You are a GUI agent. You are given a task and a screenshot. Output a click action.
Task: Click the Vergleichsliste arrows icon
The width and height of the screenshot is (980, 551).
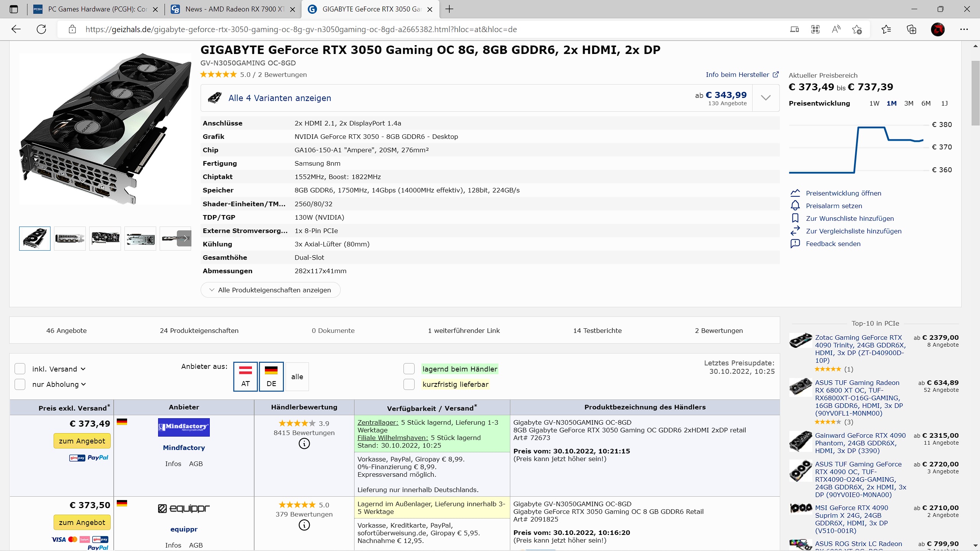coord(795,231)
